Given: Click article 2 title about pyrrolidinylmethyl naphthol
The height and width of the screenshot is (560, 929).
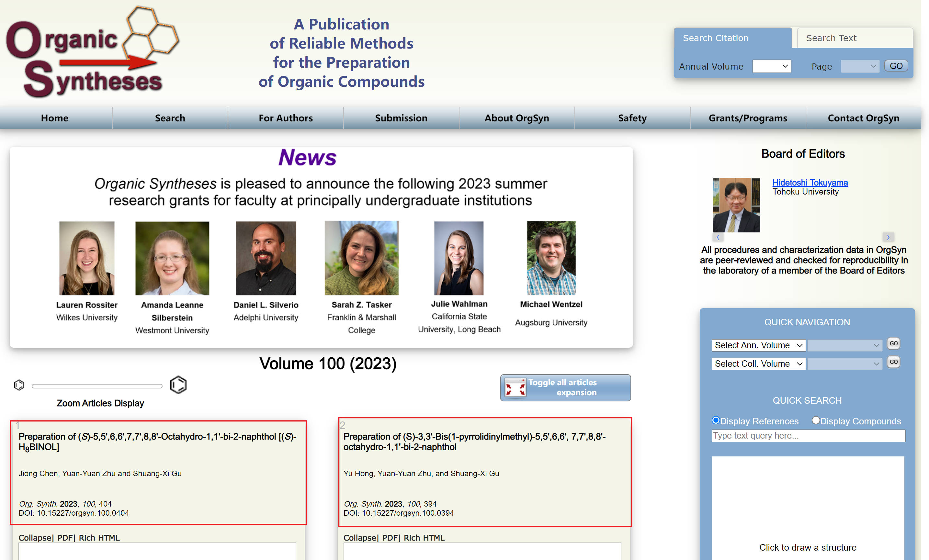Looking at the screenshot, I should click(x=475, y=441).
